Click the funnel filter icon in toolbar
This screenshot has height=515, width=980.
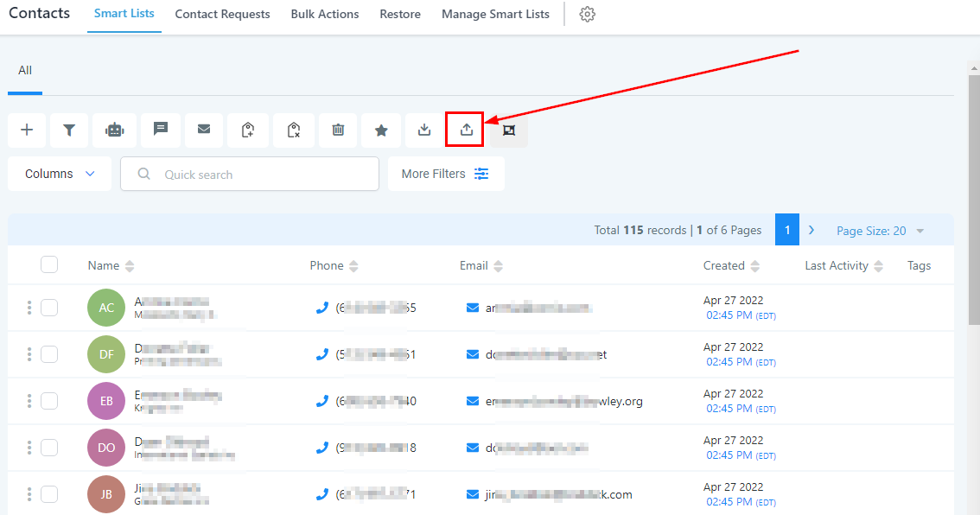(69, 130)
